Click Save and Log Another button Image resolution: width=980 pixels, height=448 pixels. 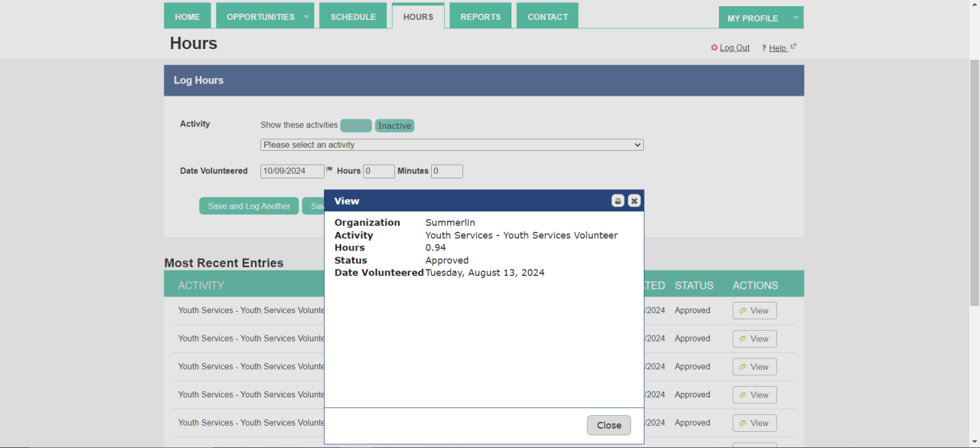pyautogui.click(x=249, y=206)
